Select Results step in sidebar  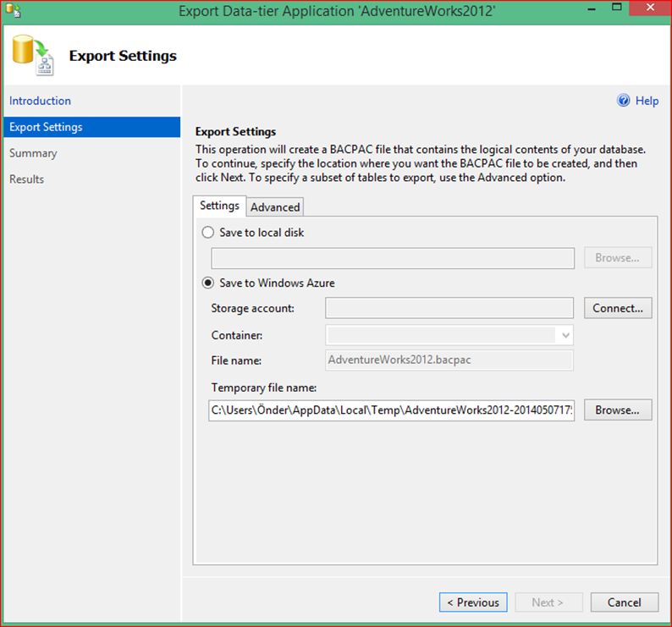[x=26, y=179]
